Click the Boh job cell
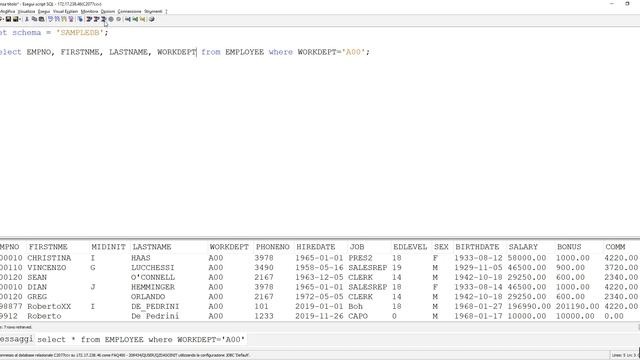The image size is (640, 360). pos(356,306)
